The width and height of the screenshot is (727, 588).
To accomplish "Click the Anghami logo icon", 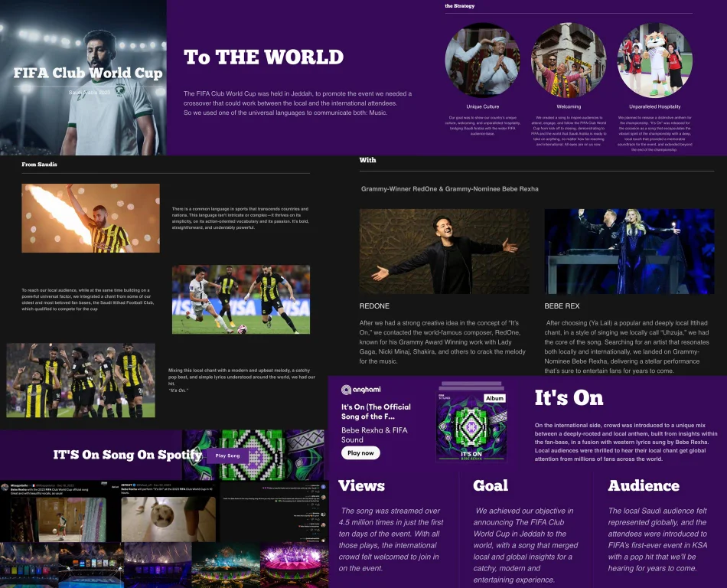I will (347, 390).
